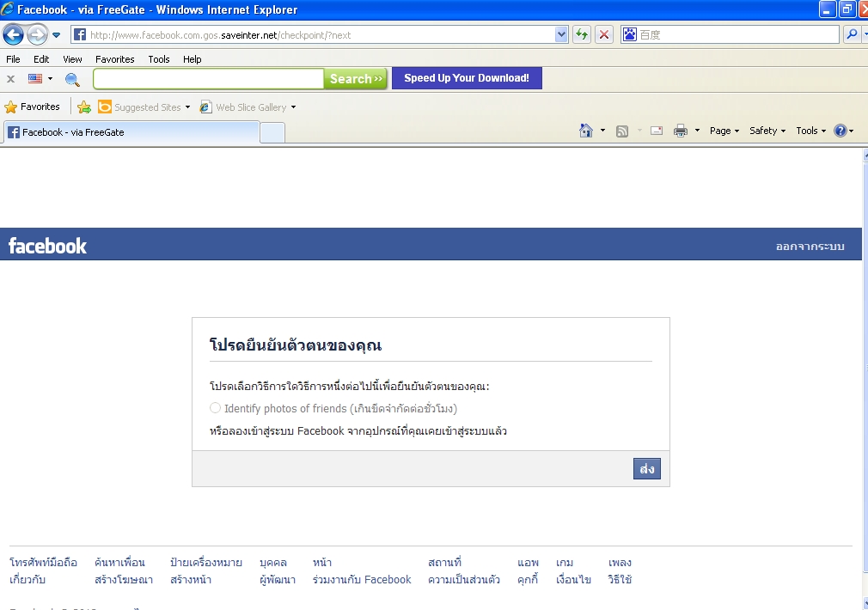Viewport: 868px width, 610px height.
Task: Click the แอพ footer link
Action: pyautogui.click(x=529, y=563)
